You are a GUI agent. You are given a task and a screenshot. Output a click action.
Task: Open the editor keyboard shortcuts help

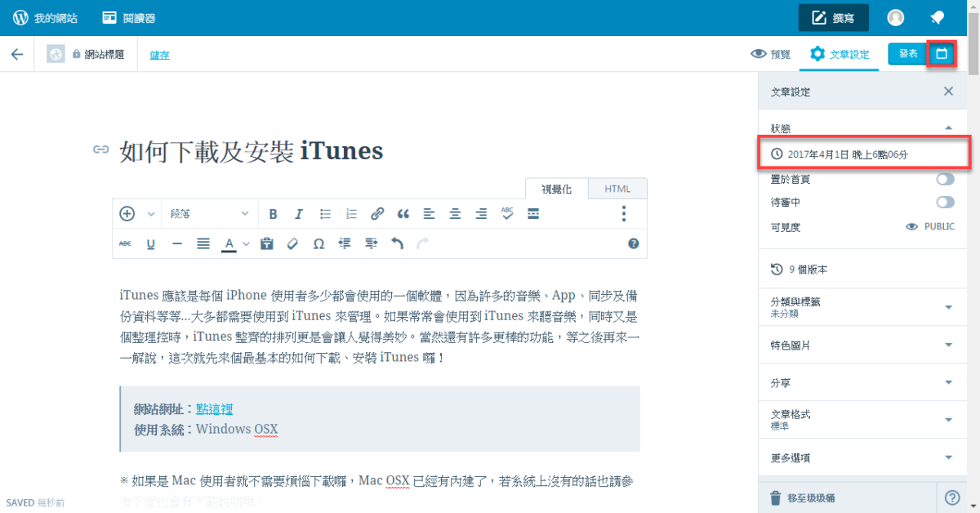click(x=633, y=243)
